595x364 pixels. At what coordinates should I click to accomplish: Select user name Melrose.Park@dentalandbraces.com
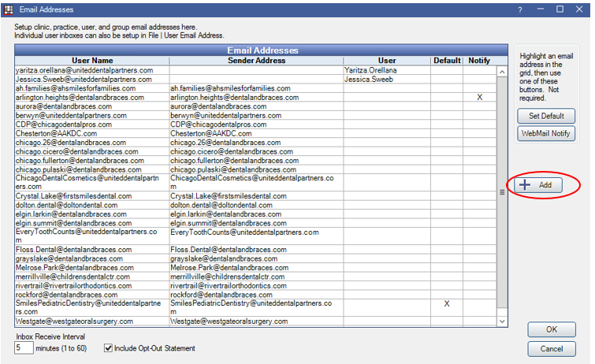tap(74, 268)
